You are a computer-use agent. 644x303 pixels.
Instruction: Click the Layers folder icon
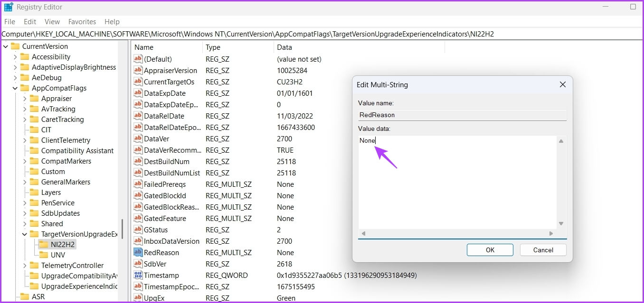(34, 193)
